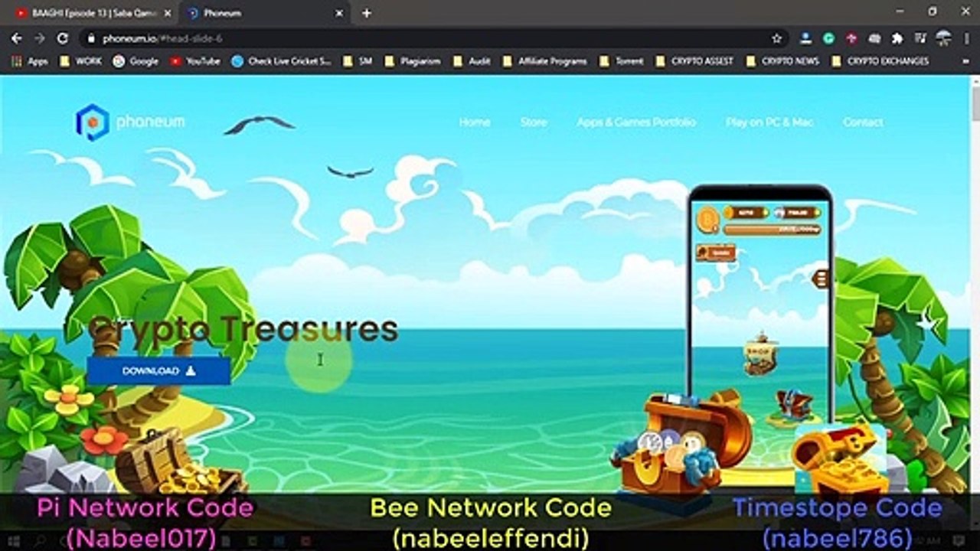
Task: Close the BAAGHI Episode 13 tab
Action: coord(168,13)
